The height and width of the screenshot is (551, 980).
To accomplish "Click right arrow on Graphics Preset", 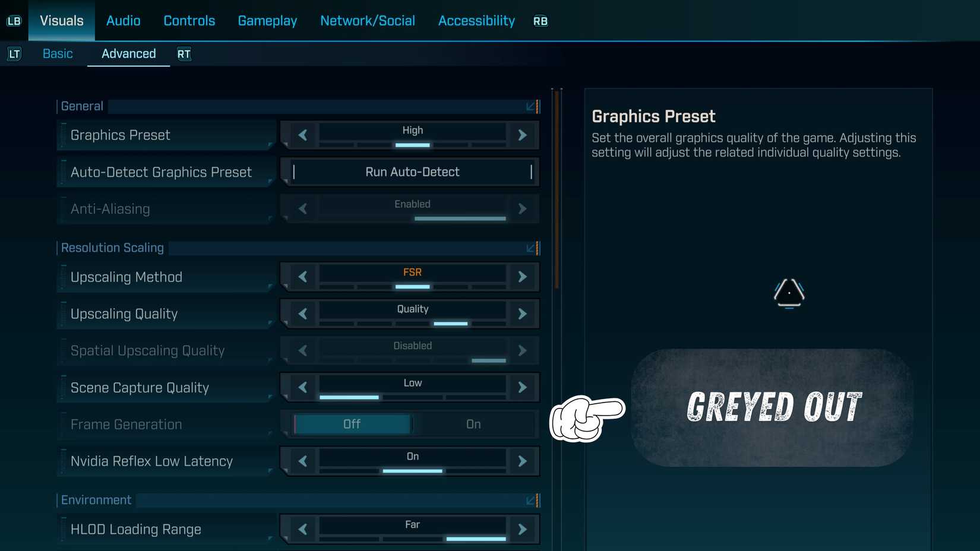I will [x=522, y=135].
